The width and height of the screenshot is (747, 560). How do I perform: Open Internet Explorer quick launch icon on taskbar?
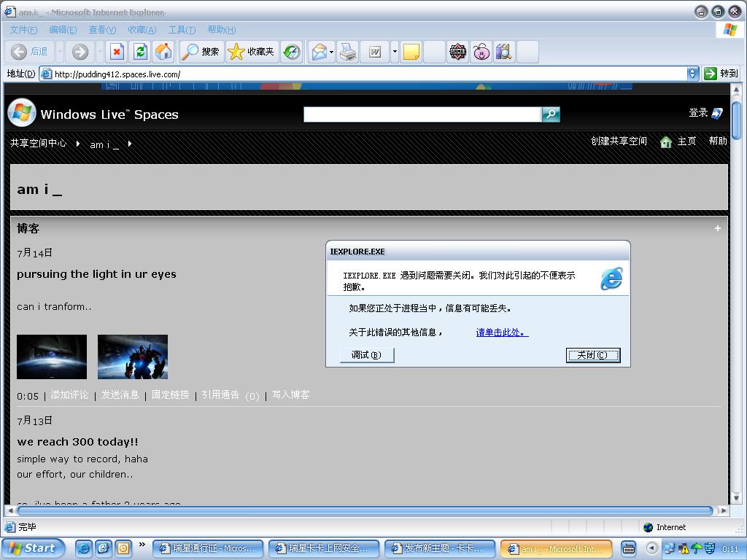pos(83,548)
